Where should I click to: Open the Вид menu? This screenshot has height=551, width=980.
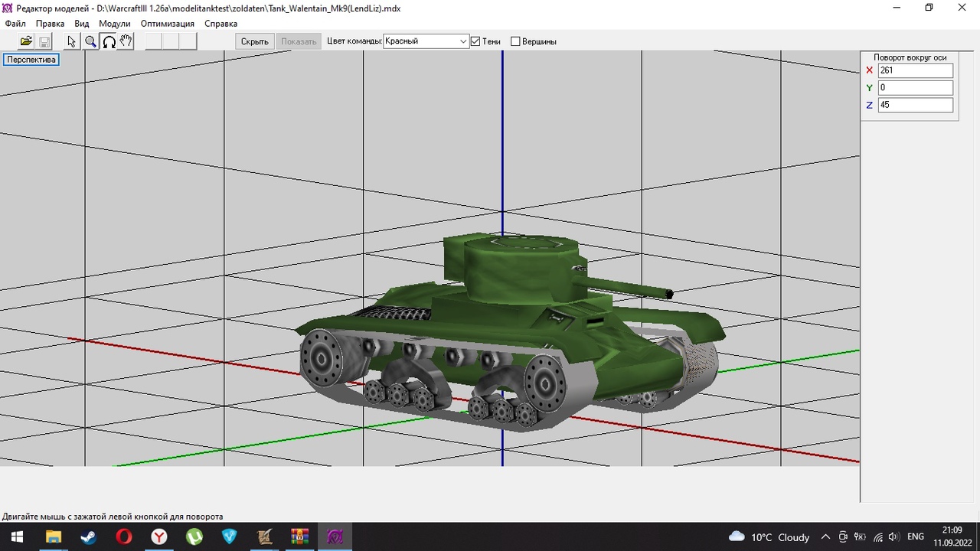coord(82,24)
